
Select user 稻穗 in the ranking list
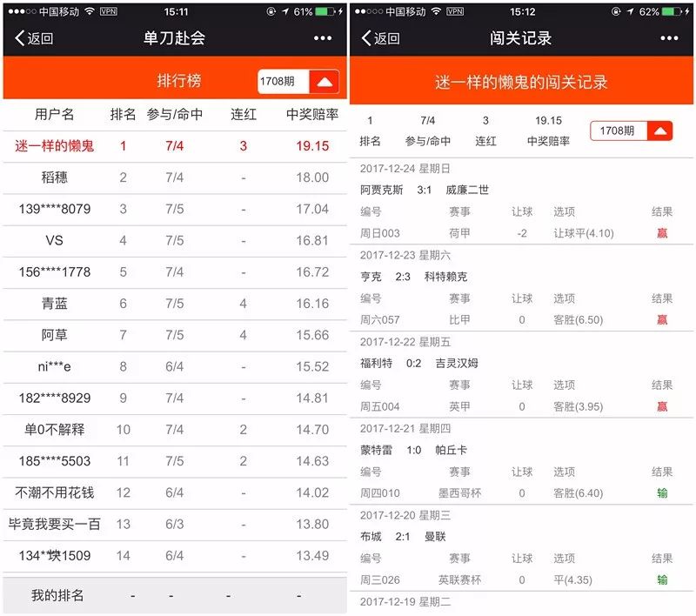pos(52,177)
